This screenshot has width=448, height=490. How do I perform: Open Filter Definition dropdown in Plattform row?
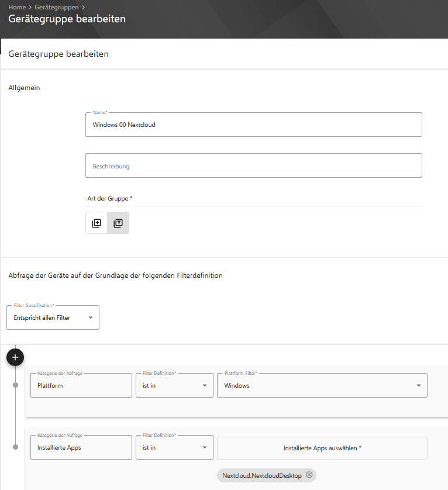[x=174, y=385]
